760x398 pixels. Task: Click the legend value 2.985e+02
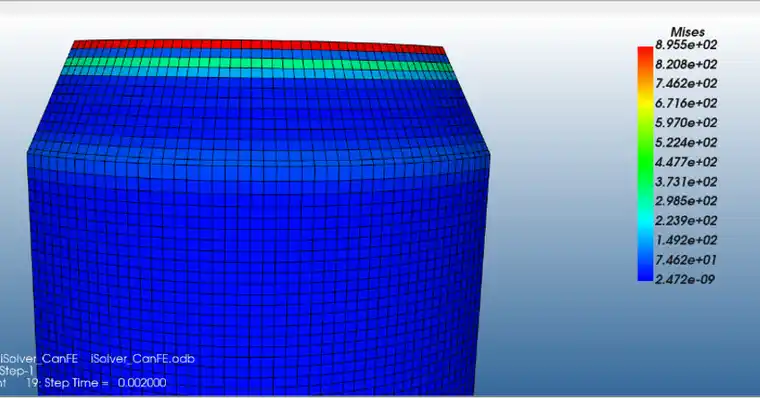(686, 201)
